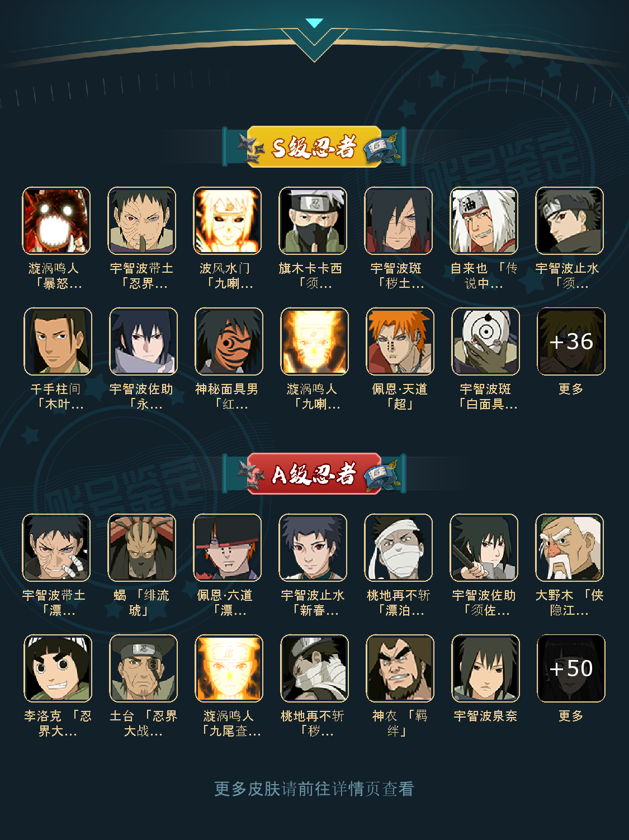Open 旗木卡卡西 S-rank ninja portrait

pos(313,221)
